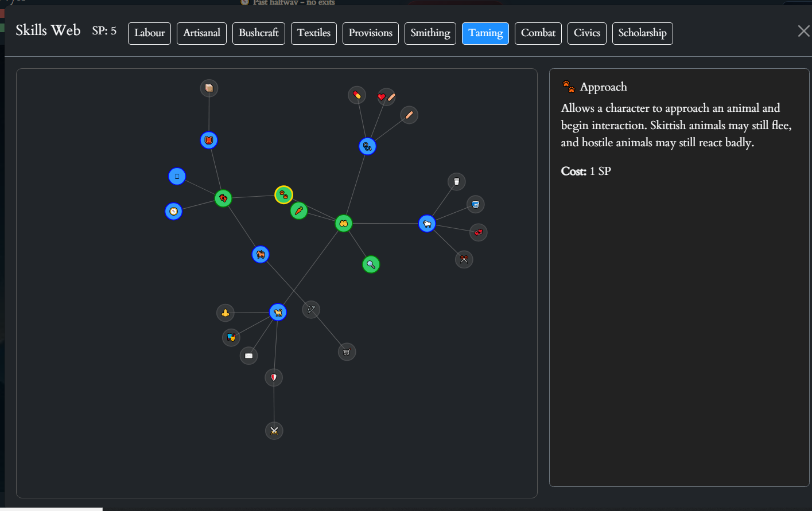The image size is (812, 511).
Task: Open the Artisanal skills tab
Action: tap(202, 33)
